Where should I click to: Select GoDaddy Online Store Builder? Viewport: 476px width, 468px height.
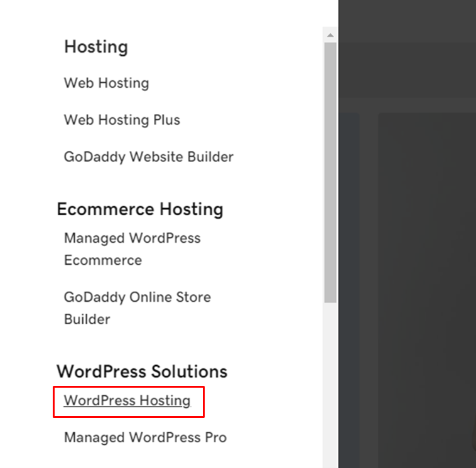point(138,308)
